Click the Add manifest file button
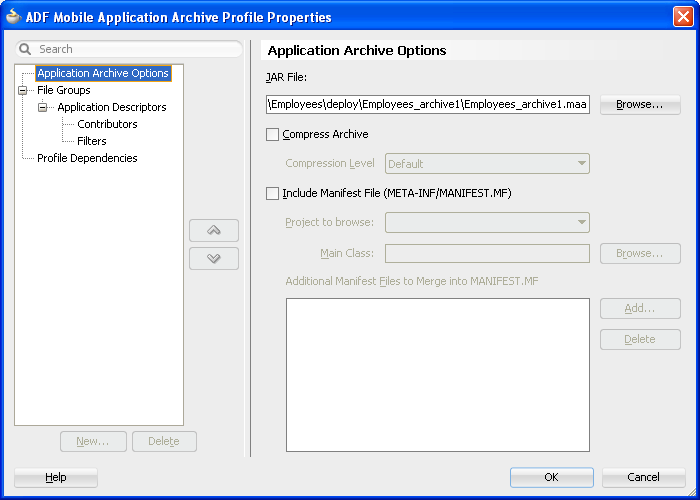Image resolution: width=700 pixels, height=500 pixels. point(640,308)
